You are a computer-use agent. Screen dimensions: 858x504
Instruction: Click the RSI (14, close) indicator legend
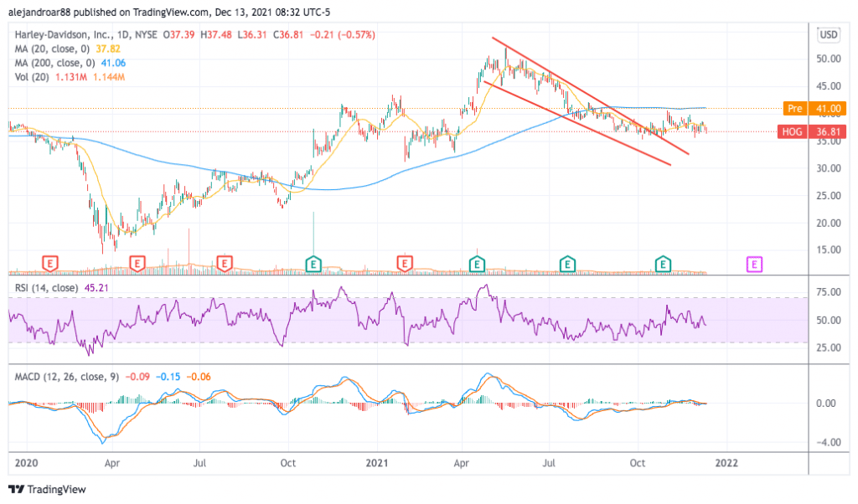click(x=46, y=287)
